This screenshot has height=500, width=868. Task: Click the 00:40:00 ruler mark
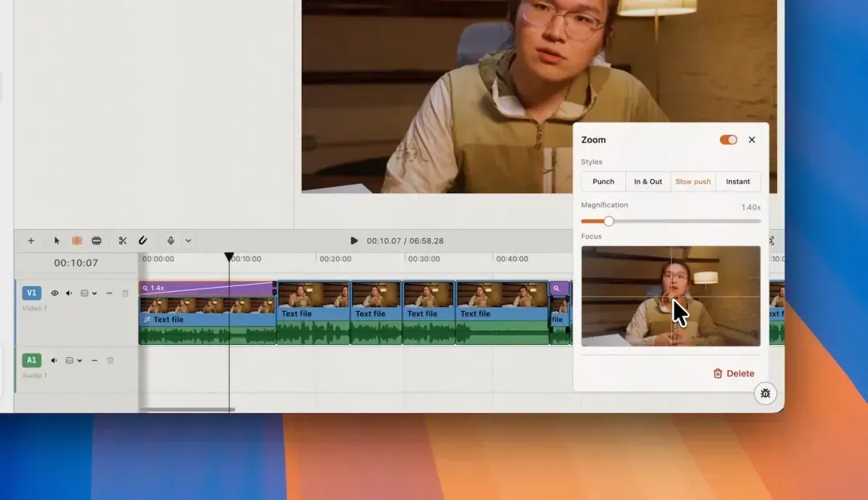512,259
